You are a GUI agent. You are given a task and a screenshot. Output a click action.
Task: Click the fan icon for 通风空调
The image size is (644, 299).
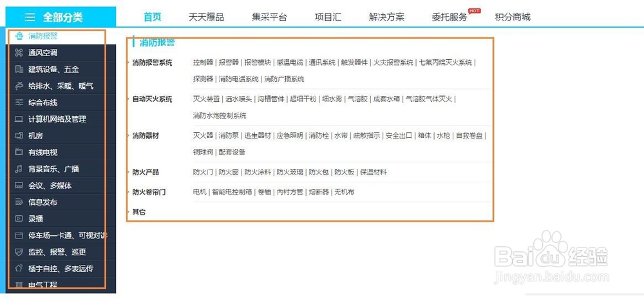[19, 53]
